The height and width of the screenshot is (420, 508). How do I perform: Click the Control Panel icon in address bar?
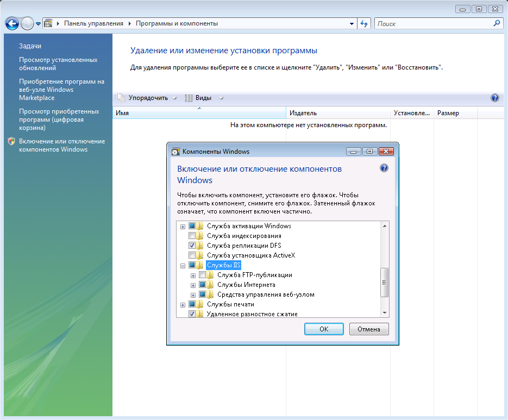tap(48, 23)
